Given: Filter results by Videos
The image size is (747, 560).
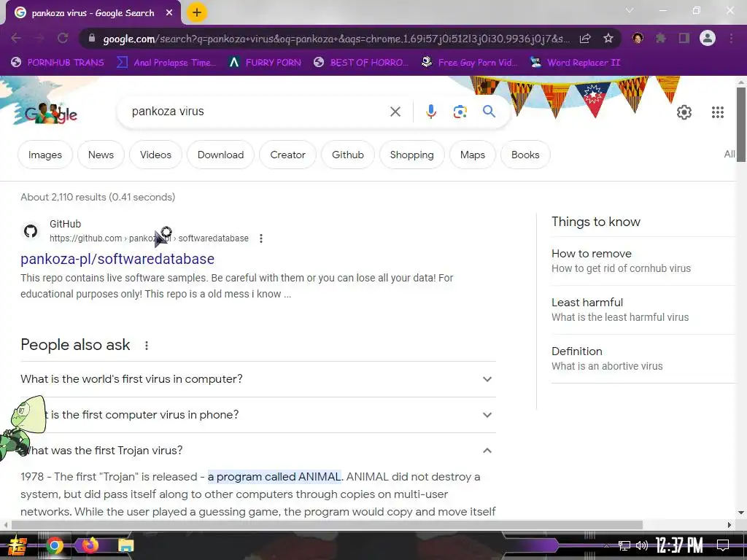Looking at the screenshot, I should tap(155, 155).
